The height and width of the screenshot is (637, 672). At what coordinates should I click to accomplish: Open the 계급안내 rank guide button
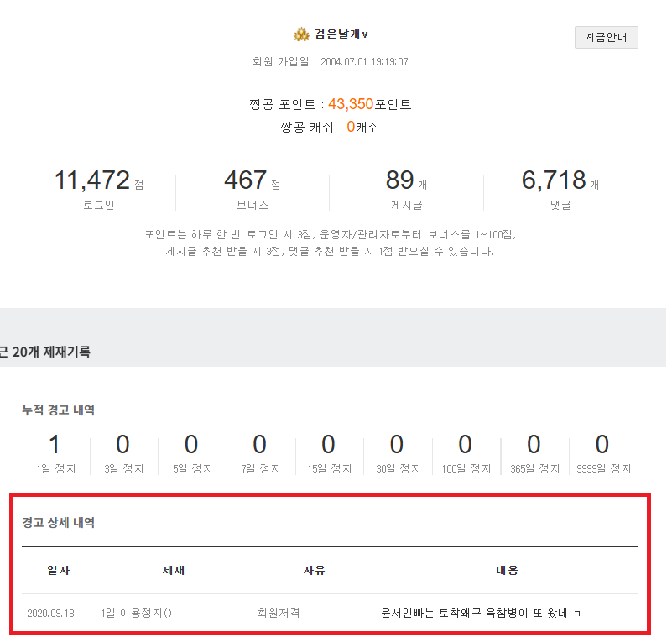(x=606, y=37)
